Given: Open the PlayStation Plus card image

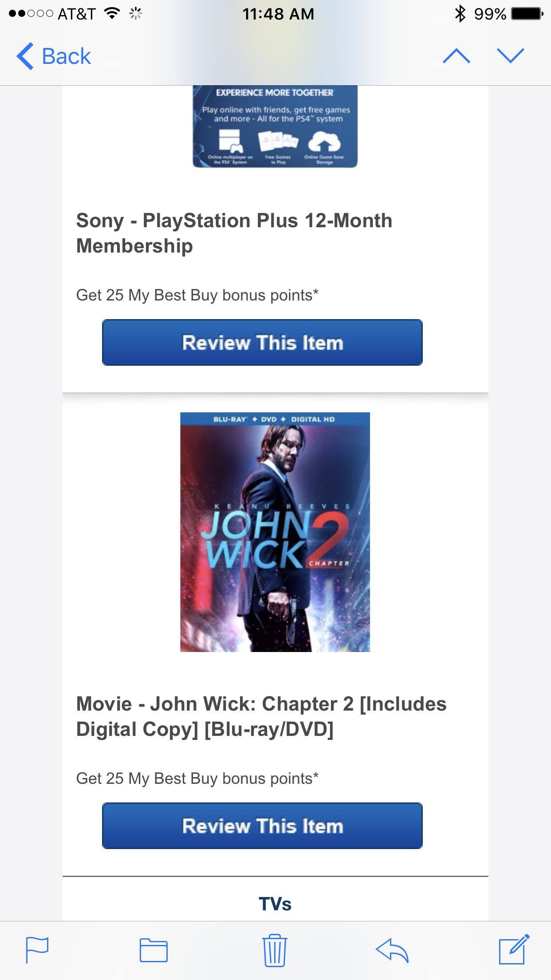Looking at the screenshot, I should pos(275,126).
